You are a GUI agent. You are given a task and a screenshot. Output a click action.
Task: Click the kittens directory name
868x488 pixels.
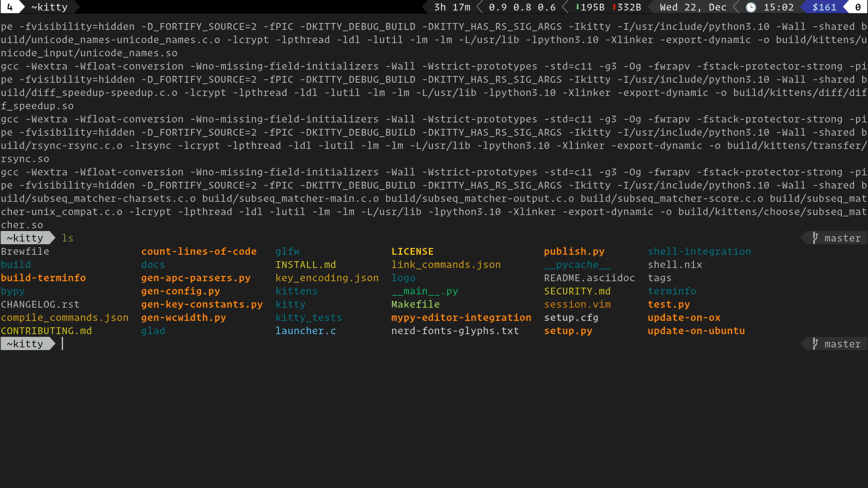(297, 291)
